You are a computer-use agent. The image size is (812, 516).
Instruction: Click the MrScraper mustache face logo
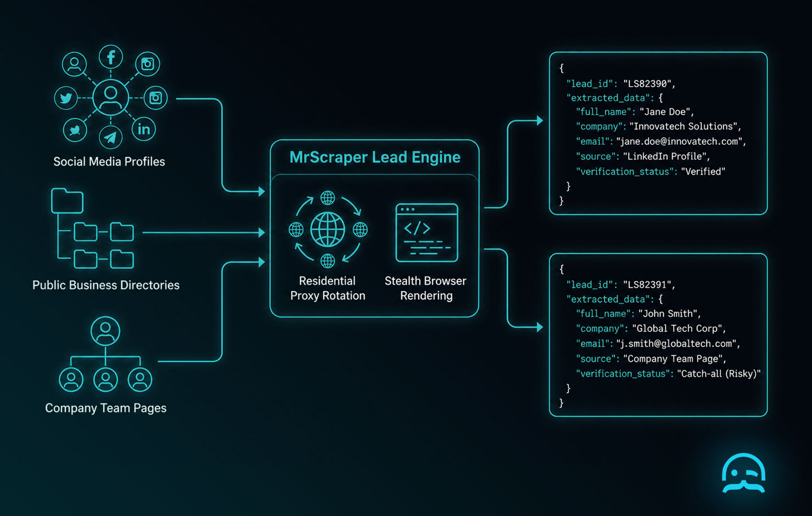click(743, 473)
